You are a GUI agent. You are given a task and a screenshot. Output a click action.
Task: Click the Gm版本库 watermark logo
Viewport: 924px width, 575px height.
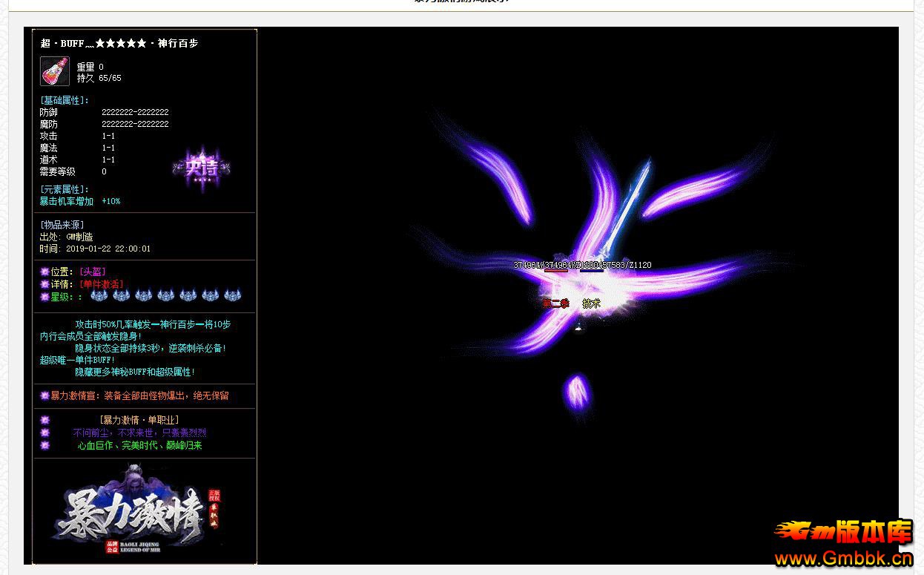[x=843, y=533]
